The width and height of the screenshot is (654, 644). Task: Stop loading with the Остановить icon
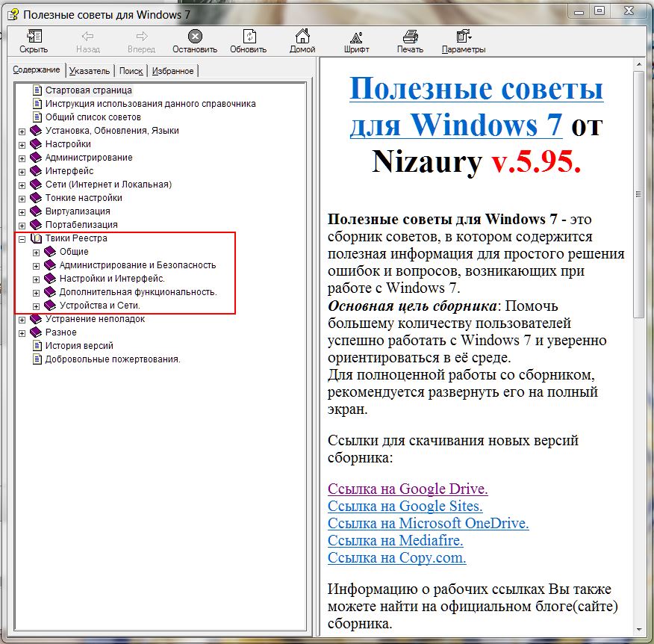pyautogui.click(x=195, y=37)
